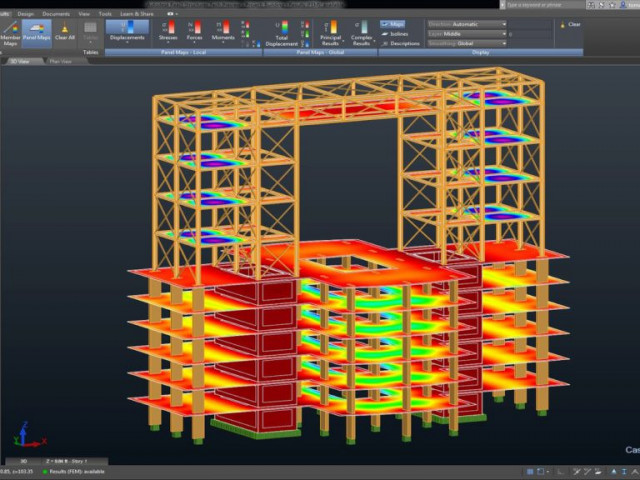640x480 pixels.
Task: Click the small blue global map icon beside Total Displacement
Action: pyautogui.click(x=305, y=43)
